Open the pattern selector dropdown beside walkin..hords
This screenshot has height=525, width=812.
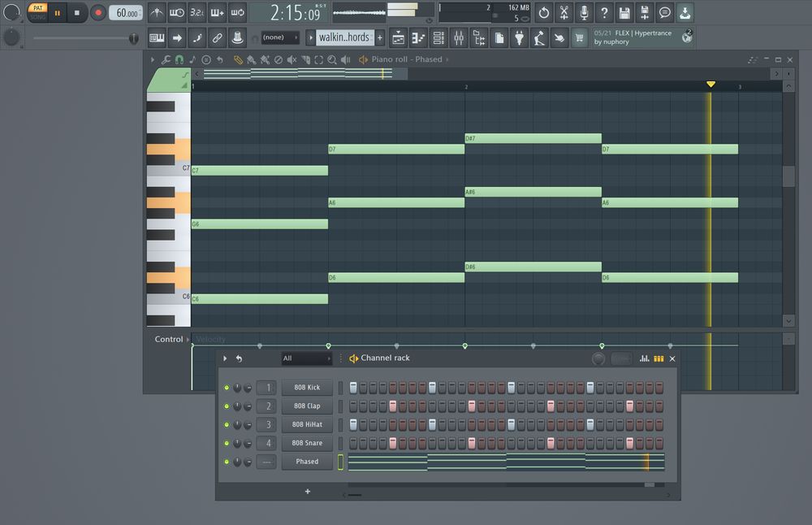(x=309, y=37)
